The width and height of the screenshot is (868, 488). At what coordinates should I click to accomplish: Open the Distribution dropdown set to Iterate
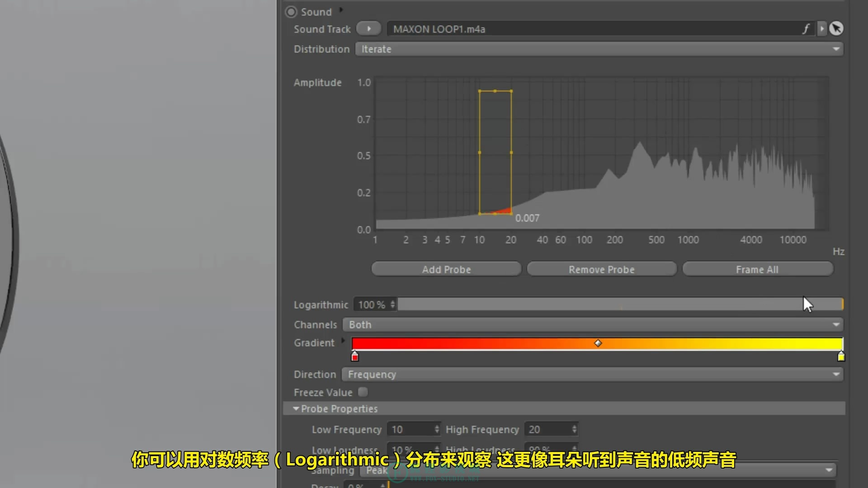pos(599,49)
